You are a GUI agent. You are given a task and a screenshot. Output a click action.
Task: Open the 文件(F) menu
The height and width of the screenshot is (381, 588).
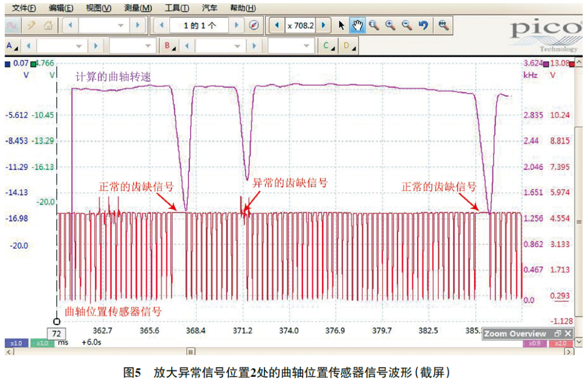pos(23,8)
